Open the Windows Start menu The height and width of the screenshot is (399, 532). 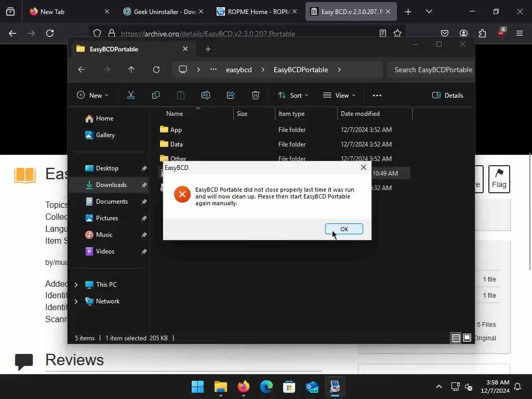pyautogui.click(x=197, y=387)
